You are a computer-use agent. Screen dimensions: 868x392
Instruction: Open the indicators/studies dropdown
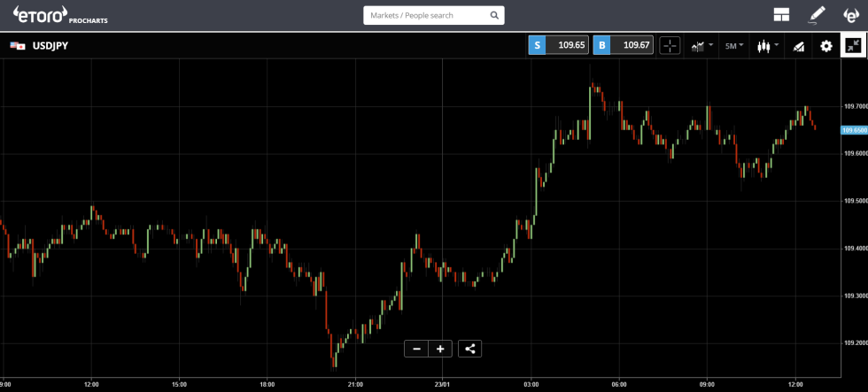(701, 45)
